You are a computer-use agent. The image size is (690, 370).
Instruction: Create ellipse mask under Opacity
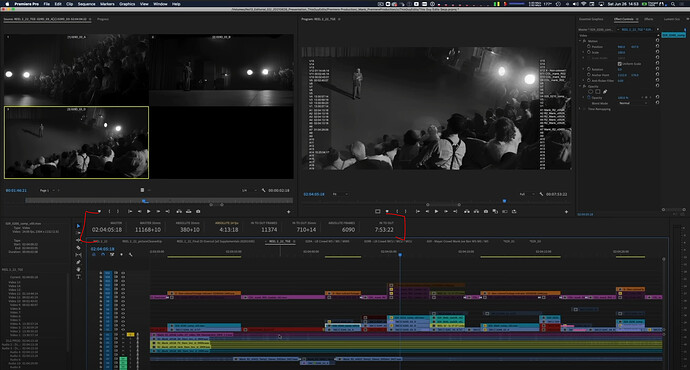591,92
